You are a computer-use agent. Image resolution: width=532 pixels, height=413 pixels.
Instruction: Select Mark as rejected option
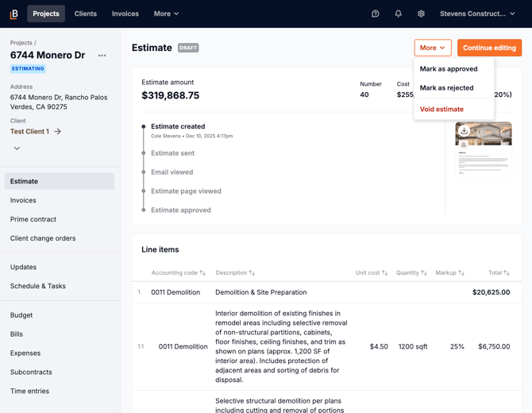446,88
